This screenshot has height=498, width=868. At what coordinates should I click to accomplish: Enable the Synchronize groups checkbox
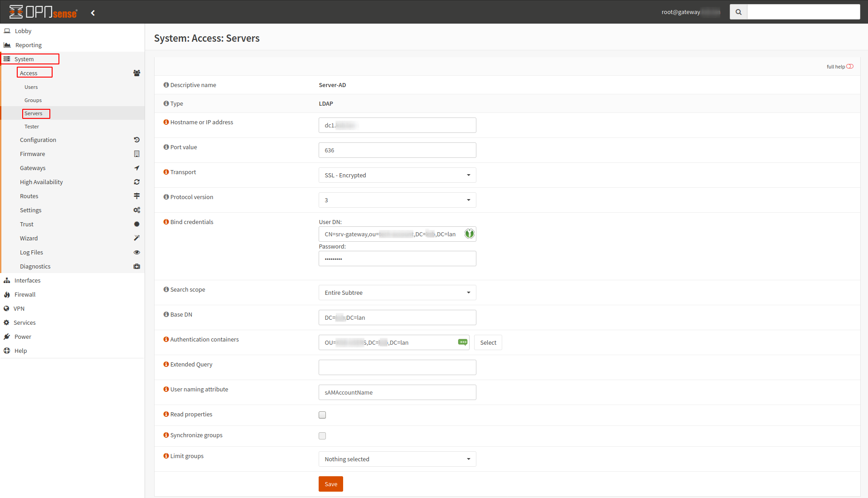coord(322,436)
